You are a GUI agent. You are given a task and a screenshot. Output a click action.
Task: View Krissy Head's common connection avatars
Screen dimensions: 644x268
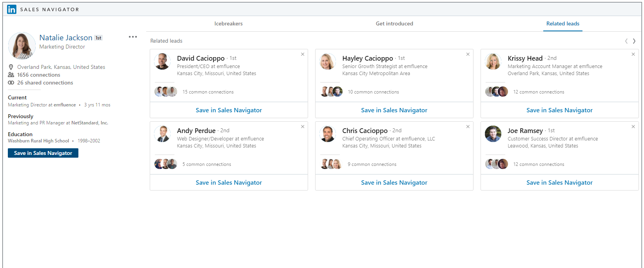tap(497, 92)
